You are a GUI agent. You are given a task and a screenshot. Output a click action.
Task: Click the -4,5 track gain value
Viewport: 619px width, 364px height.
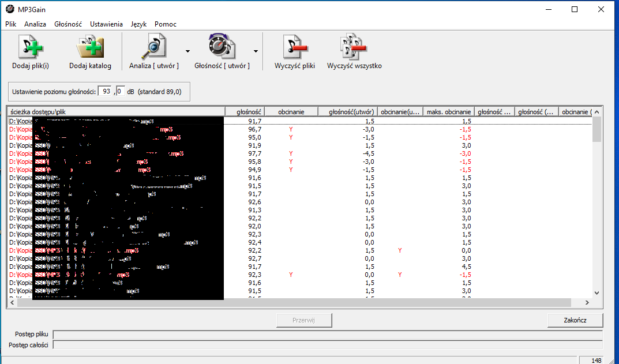369,153
